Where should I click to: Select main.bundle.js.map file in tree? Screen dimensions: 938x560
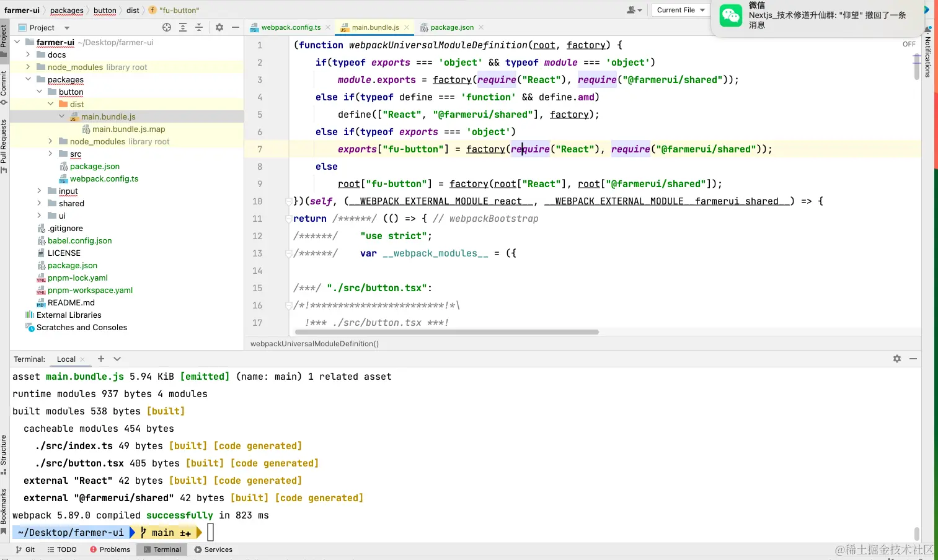(x=128, y=129)
